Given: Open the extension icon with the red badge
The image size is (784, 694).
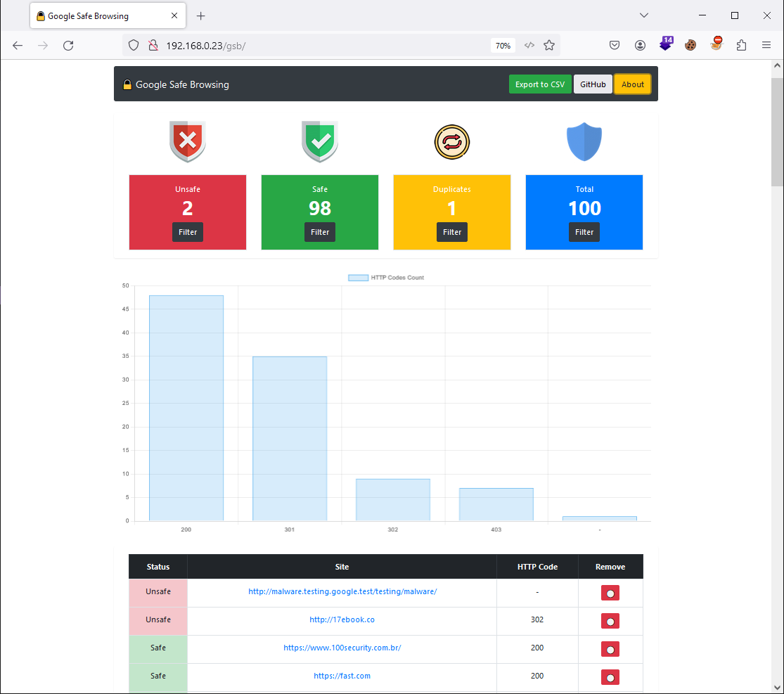Looking at the screenshot, I should (716, 44).
